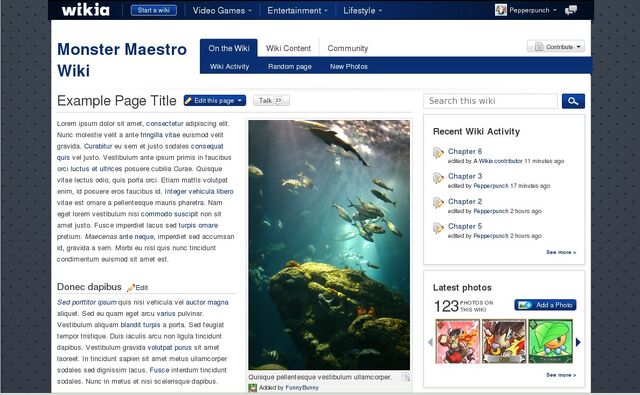Open the Video Games dropdown menu

(x=222, y=11)
